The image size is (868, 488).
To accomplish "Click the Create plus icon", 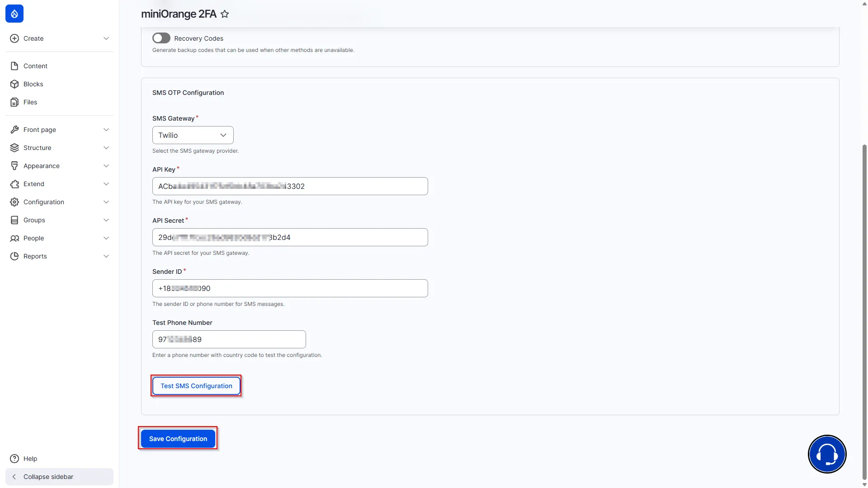I will [14, 38].
